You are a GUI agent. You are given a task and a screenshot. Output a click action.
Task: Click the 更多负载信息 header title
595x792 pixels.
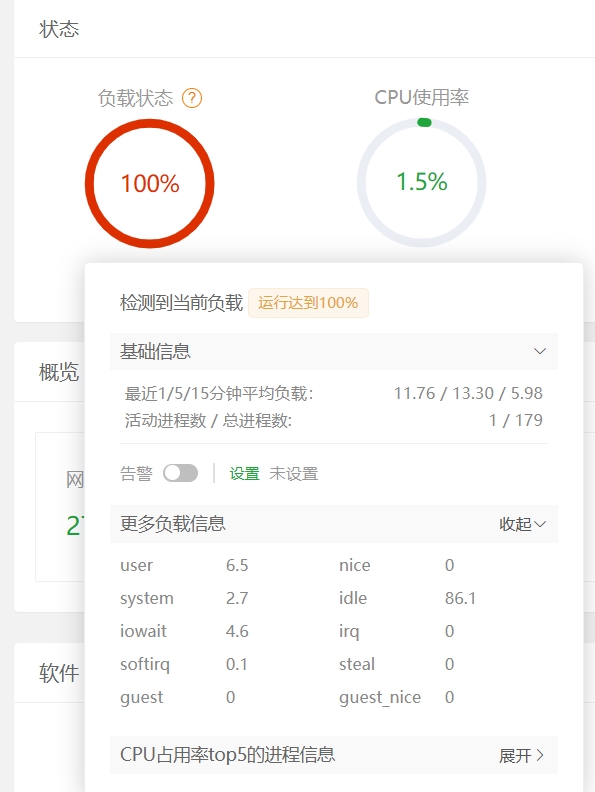(173, 524)
